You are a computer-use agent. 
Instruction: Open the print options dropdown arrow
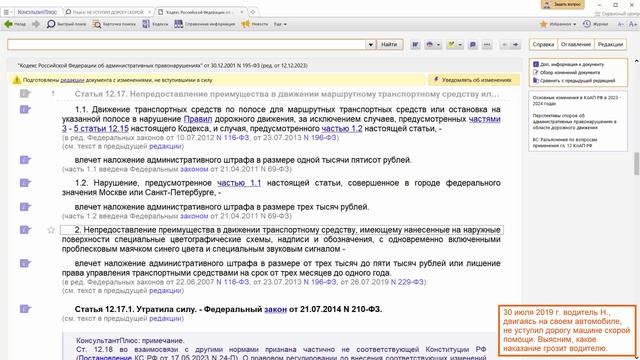click(x=438, y=44)
